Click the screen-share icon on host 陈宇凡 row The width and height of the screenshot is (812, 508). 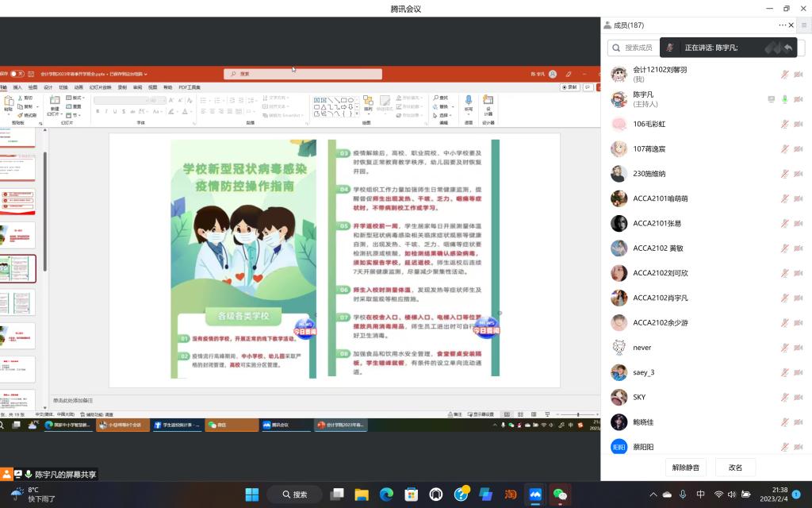771,99
